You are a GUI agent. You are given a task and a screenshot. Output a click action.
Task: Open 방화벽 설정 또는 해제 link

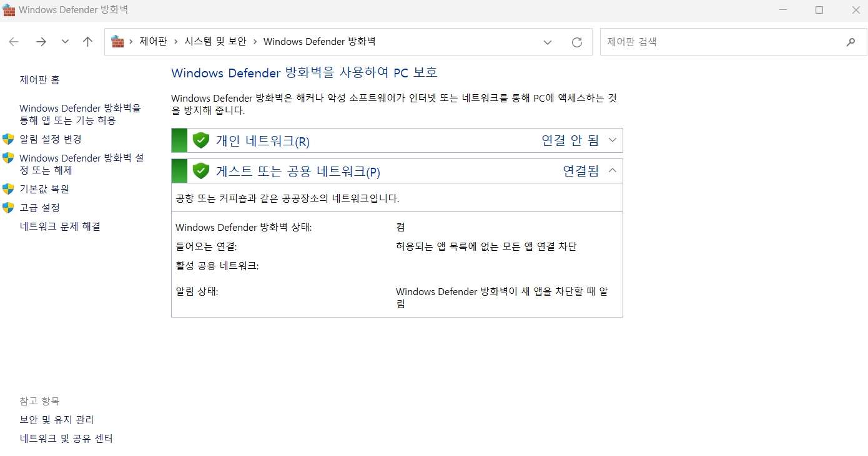point(82,164)
